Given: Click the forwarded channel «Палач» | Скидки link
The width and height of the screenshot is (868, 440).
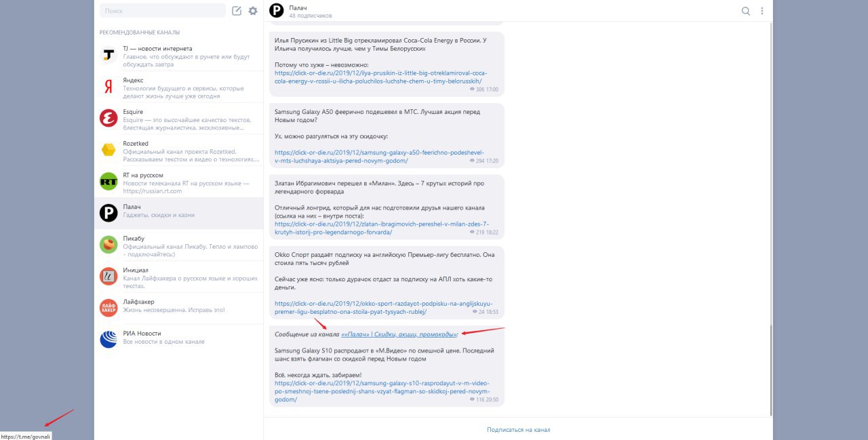Looking at the screenshot, I should (x=399, y=334).
